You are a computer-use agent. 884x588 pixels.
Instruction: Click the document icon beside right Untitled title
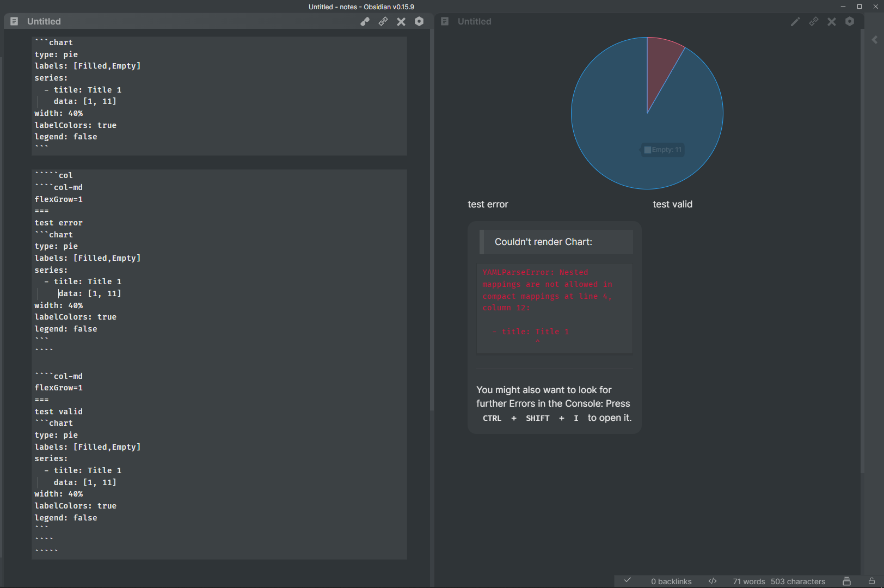pyautogui.click(x=445, y=21)
